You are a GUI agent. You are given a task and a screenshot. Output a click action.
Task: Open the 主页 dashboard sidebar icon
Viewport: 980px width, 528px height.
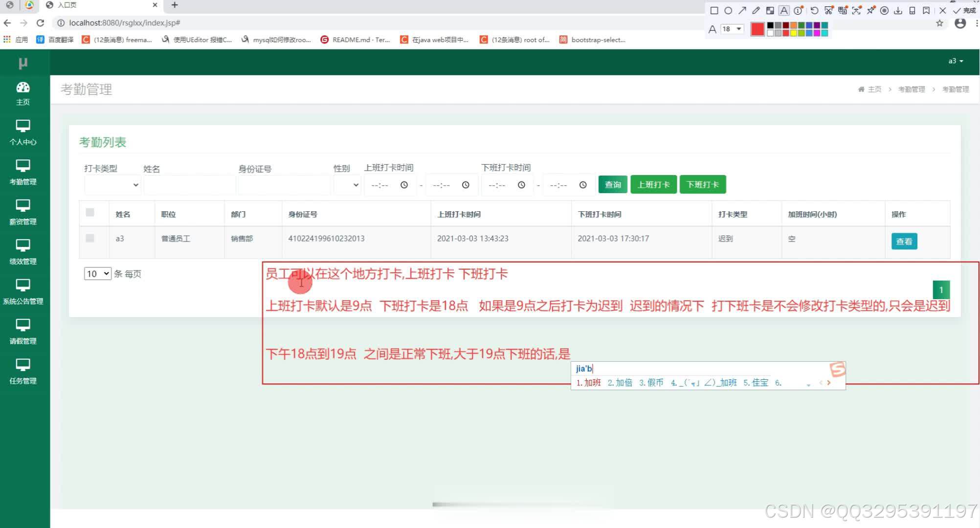click(23, 93)
